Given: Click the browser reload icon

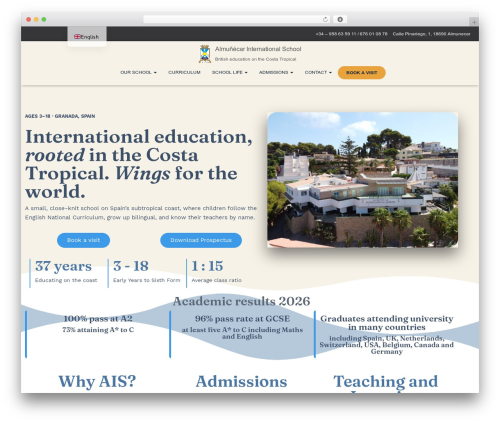Looking at the screenshot, I should pos(325,19).
